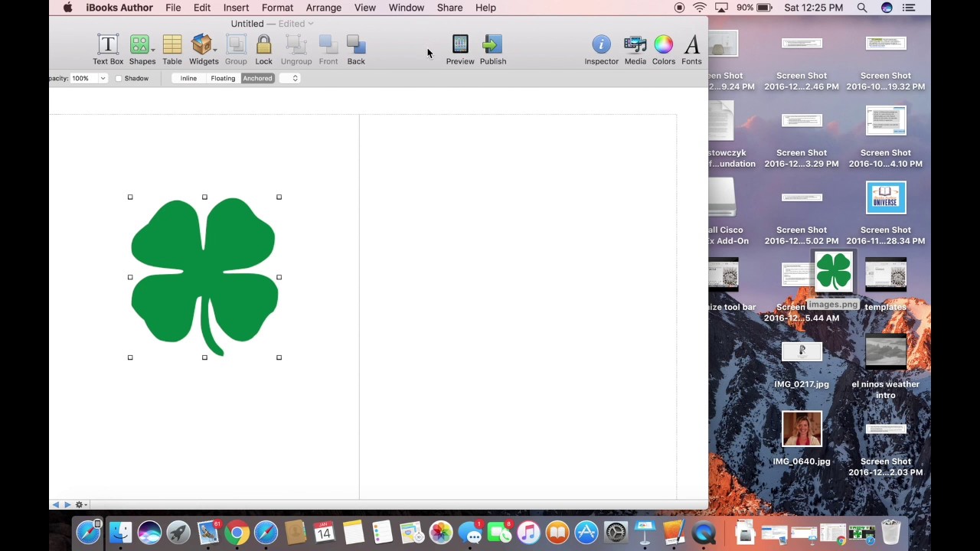Enable the Shadow checkbox
980x551 pixels.
pos(119,78)
